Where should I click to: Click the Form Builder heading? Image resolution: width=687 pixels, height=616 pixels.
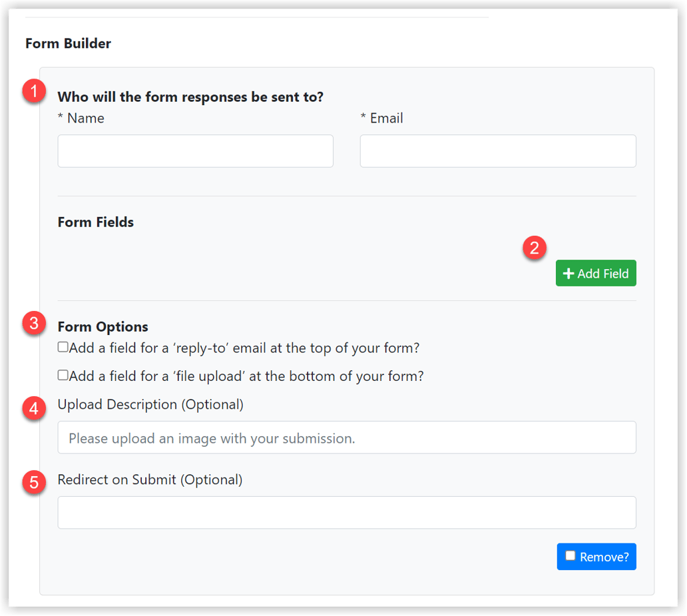click(68, 43)
